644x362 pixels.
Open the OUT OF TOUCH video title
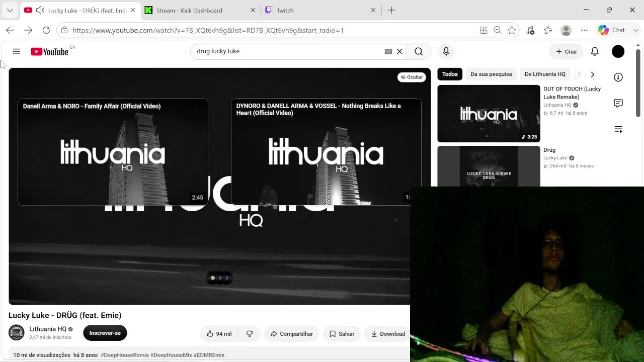[x=572, y=93]
